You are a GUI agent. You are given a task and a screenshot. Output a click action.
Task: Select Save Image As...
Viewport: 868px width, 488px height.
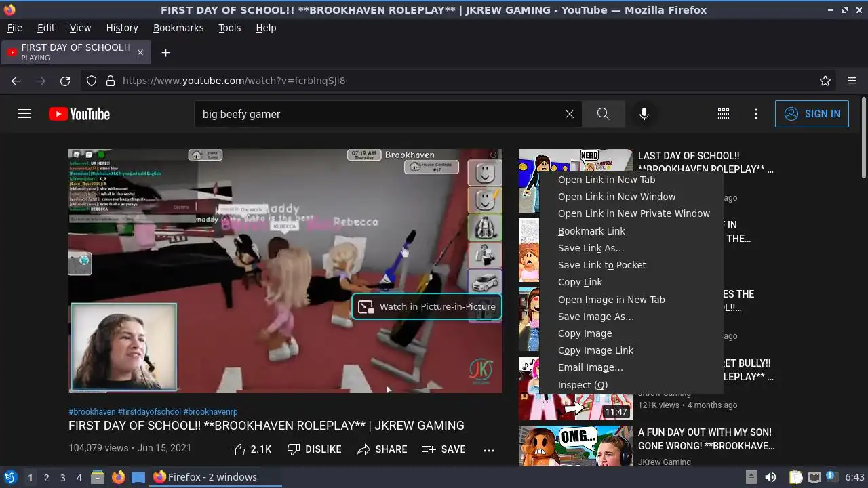pos(631,317)
